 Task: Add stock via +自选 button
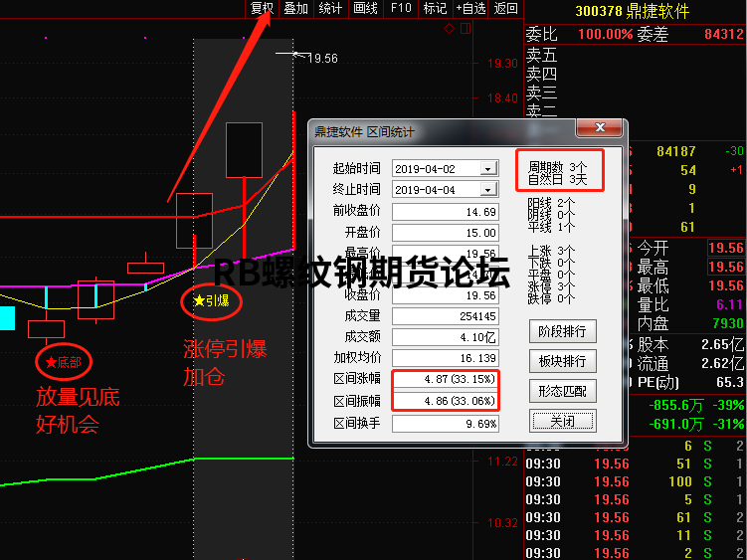point(470,9)
